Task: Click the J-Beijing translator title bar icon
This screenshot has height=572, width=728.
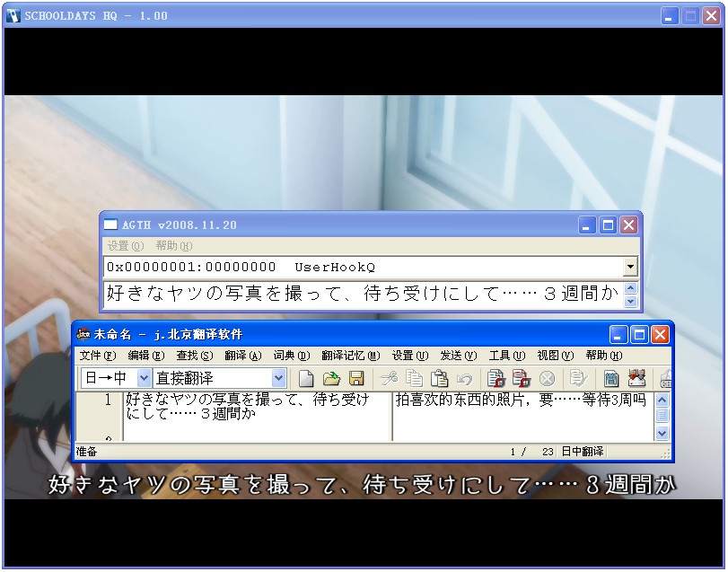Action: pyautogui.click(x=83, y=334)
